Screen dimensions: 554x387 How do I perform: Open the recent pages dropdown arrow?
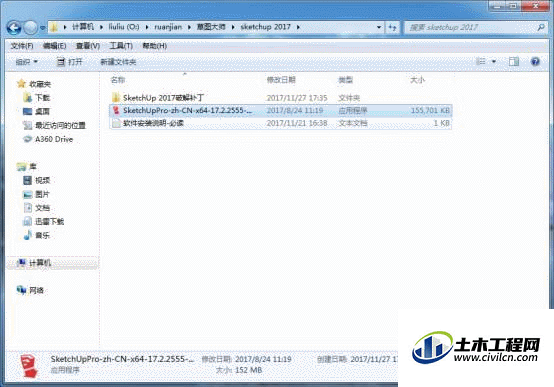tap(42, 28)
